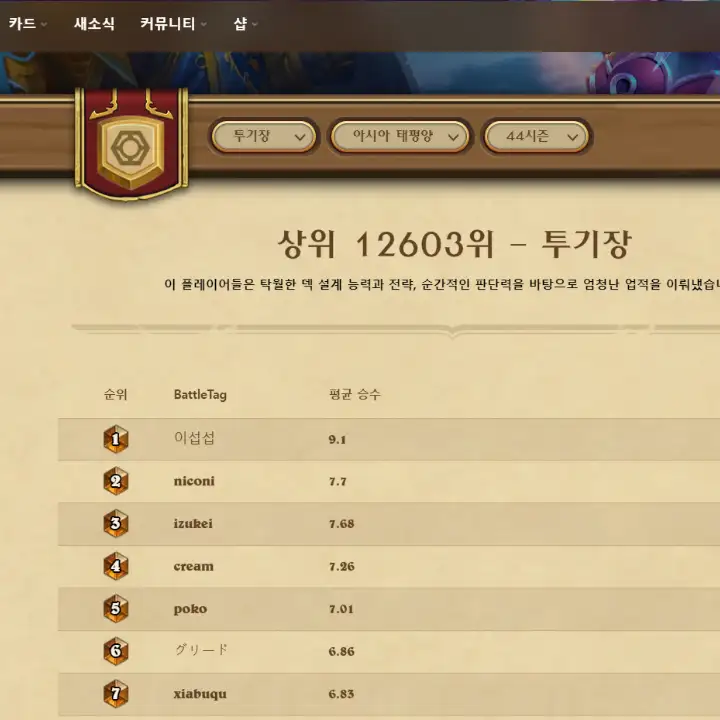Select player niconi in leaderboard
This screenshot has height=720, width=720.
click(x=194, y=481)
